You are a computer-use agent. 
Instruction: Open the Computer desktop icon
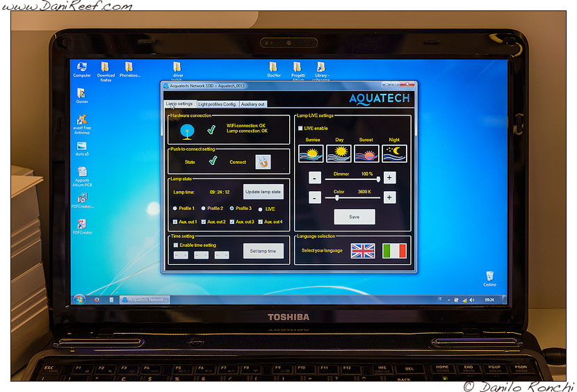82,70
